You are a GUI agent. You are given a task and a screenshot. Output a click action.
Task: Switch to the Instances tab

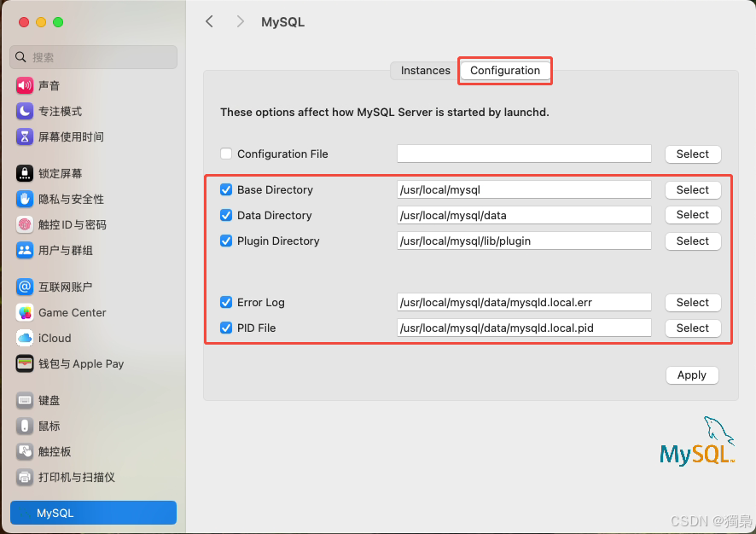[425, 70]
